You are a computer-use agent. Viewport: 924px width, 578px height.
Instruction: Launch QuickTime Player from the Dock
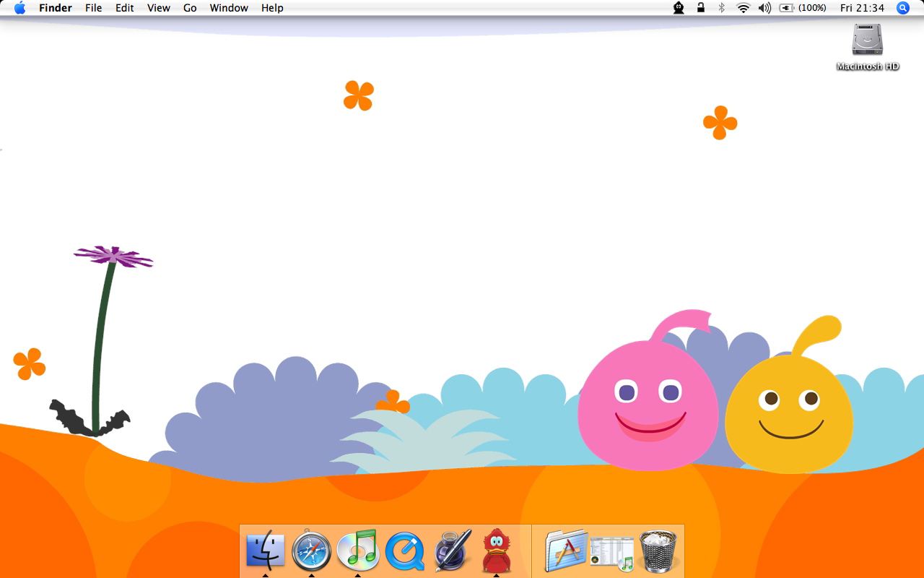(x=404, y=552)
